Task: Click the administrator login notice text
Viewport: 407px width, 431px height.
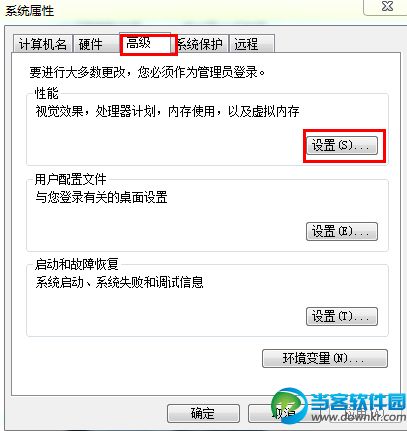Action: coord(147,72)
